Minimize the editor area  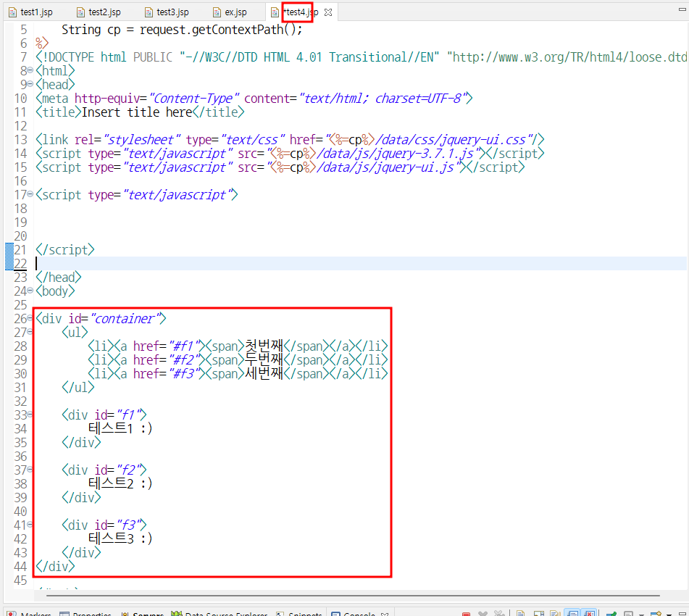(x=682, y=9)
